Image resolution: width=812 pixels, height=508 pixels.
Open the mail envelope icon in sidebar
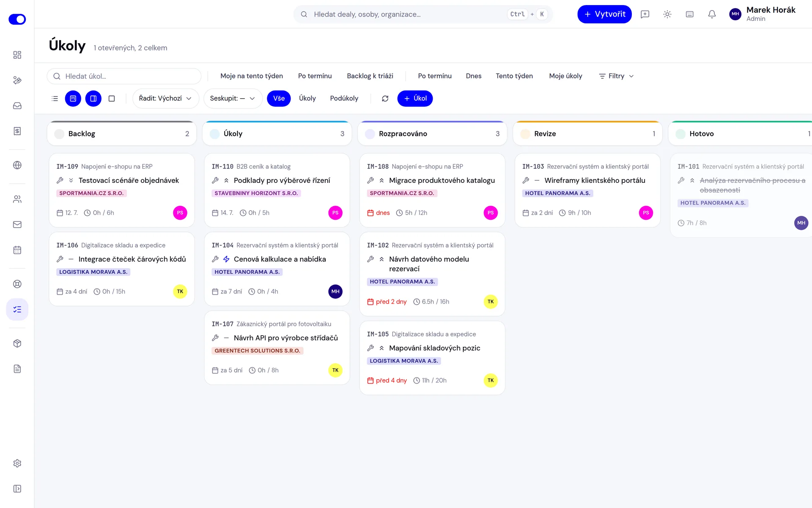(17, 224)
